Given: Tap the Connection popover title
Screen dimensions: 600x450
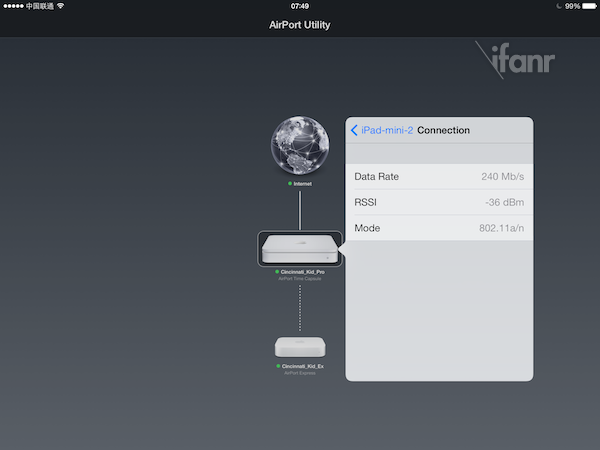Looking at the screenshot, I should point(443,130).
